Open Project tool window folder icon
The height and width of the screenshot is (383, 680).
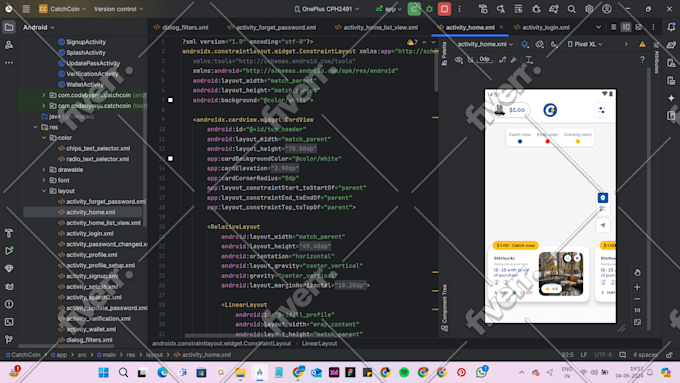pos(9,27)
